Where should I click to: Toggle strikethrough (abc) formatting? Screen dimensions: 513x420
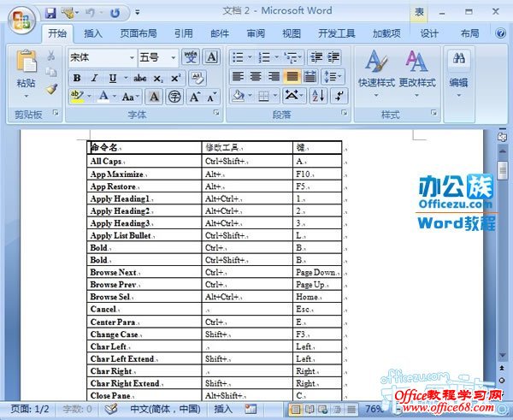click(140, 78)
